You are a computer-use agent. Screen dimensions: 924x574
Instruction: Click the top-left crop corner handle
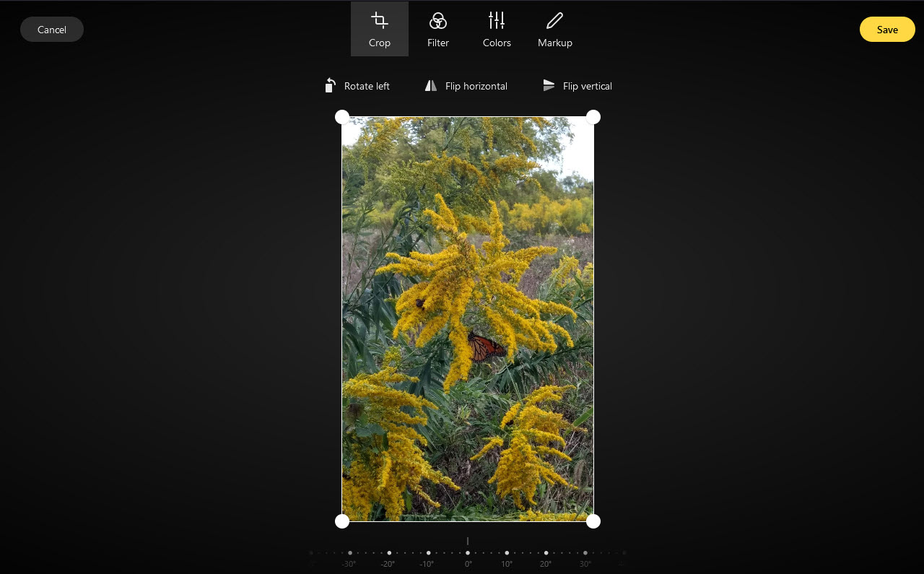[342, 117]
